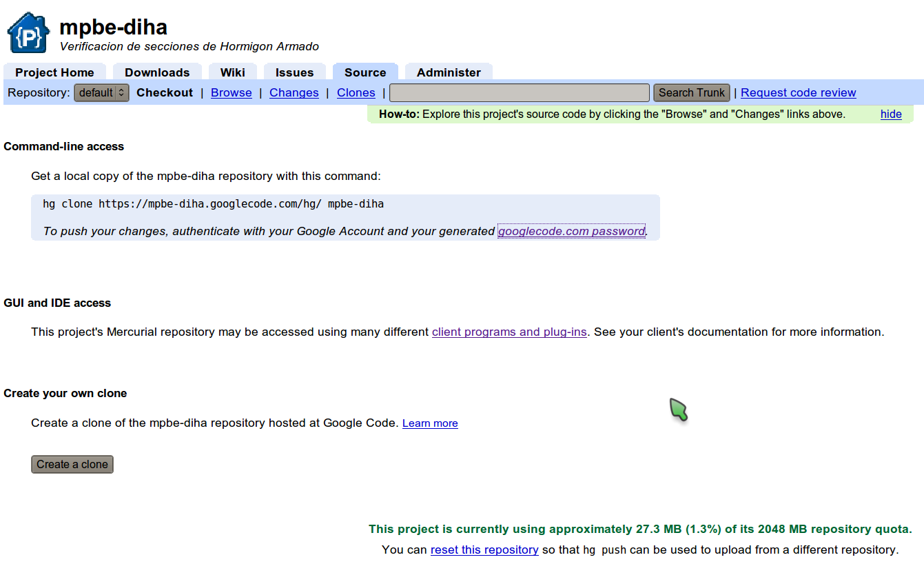Click the Create a clone button
This screenshot has width=924, height=564.
(72, 464)
